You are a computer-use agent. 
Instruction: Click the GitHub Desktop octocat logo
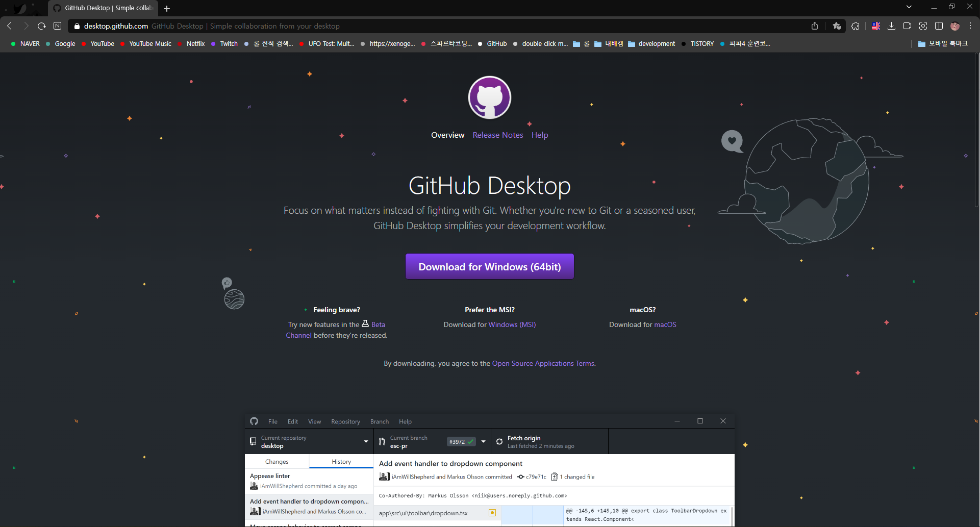coord(490,97)
